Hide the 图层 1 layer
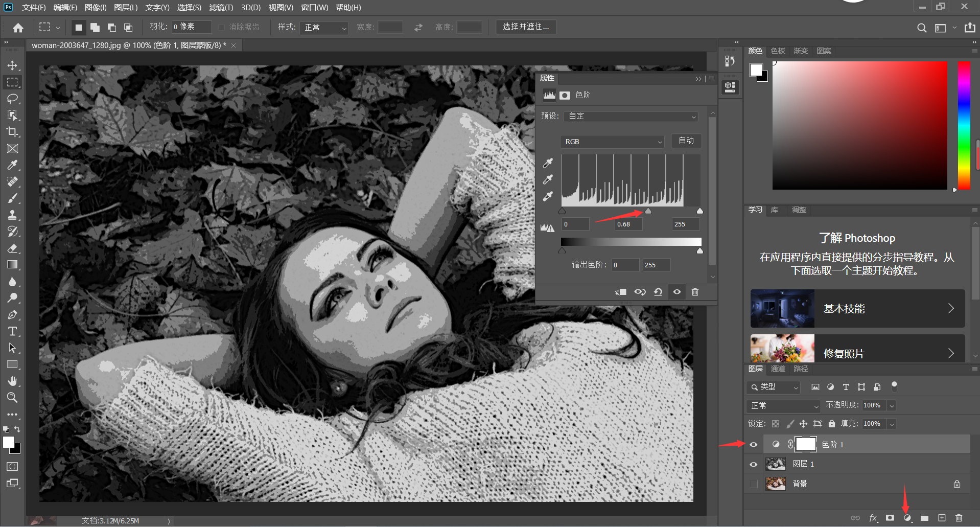The image size is (980, 527). pos(753,464)
